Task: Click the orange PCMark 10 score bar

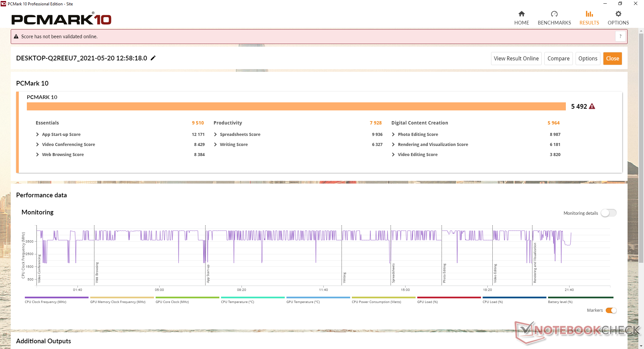Action: coord(296,106)
